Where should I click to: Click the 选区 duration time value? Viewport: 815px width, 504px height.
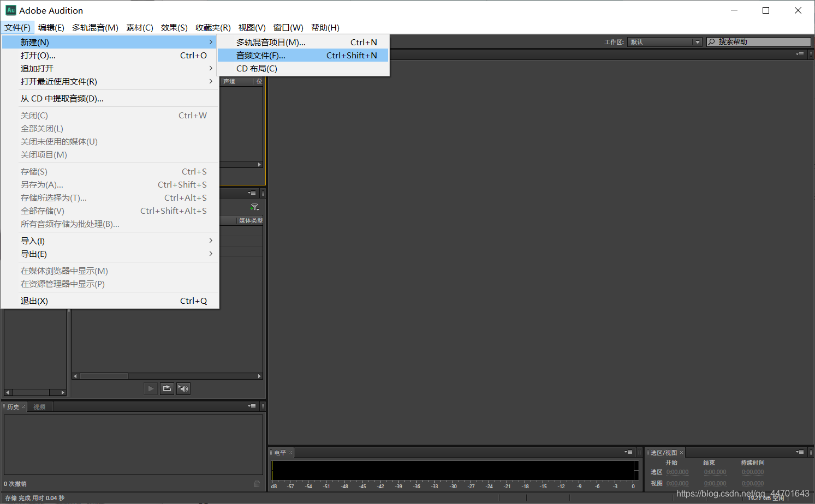click(x=753, y=472)
